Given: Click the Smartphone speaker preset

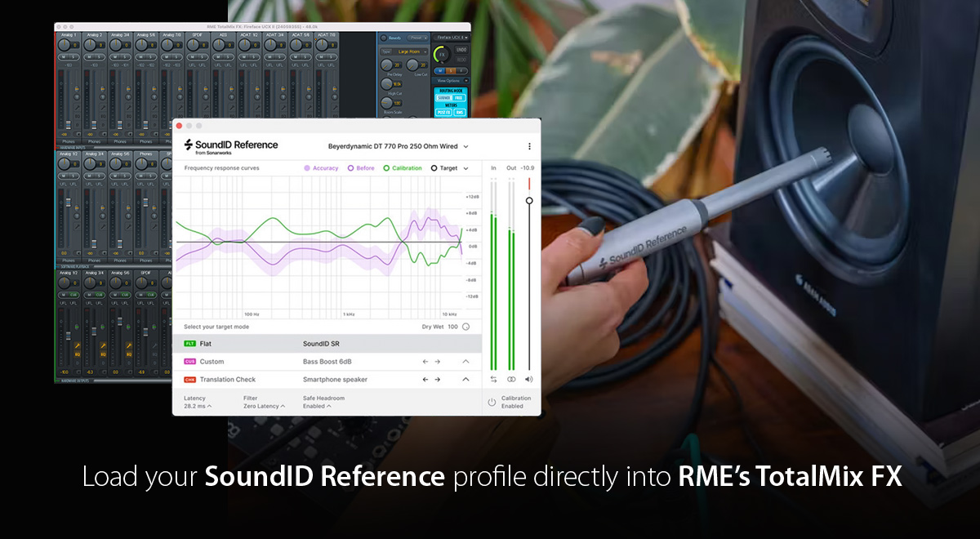Looking at the screenshot, I should [335, 379].
